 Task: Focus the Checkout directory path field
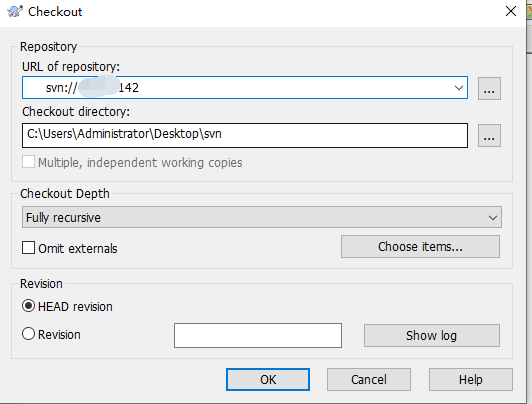pos(245,135)
